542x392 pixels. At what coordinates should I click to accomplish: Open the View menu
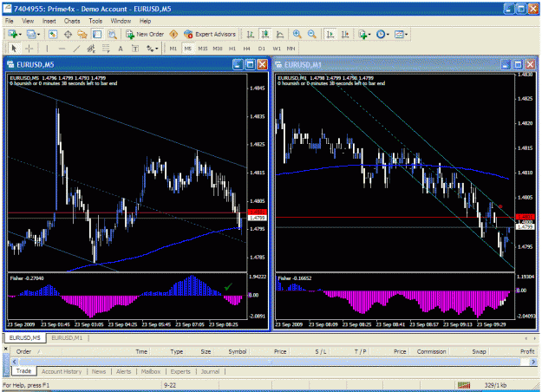point(28,21)
